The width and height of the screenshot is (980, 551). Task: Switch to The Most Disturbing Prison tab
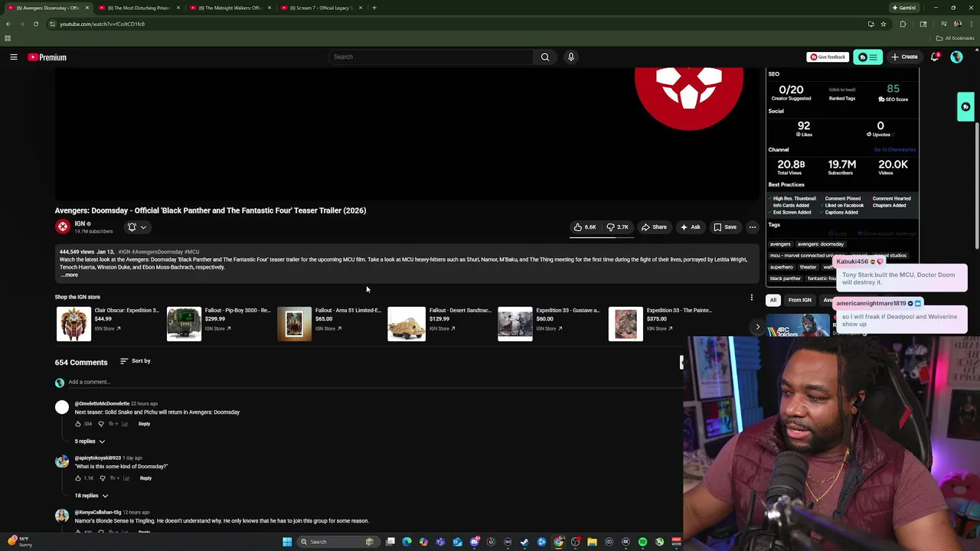click(139, 8)
